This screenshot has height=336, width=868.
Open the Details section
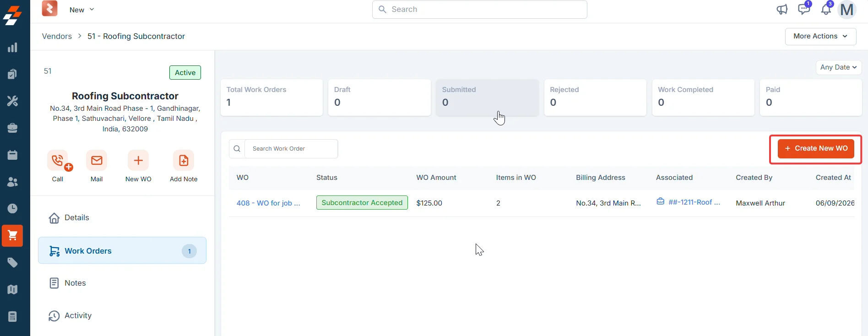122,218
